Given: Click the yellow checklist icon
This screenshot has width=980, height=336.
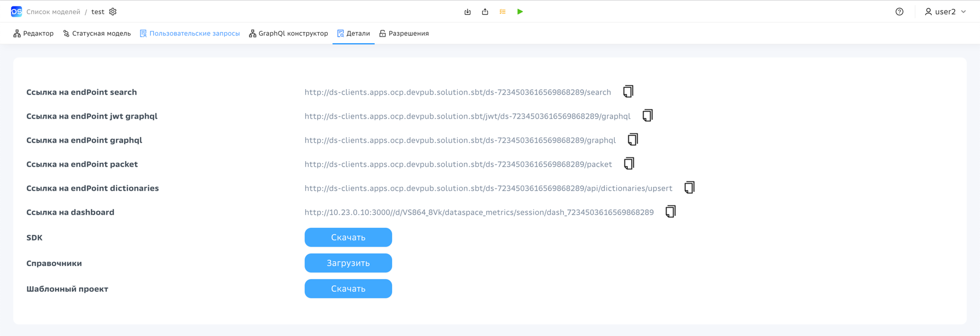Looking at the screenshot, I should [x=503, y=11].
